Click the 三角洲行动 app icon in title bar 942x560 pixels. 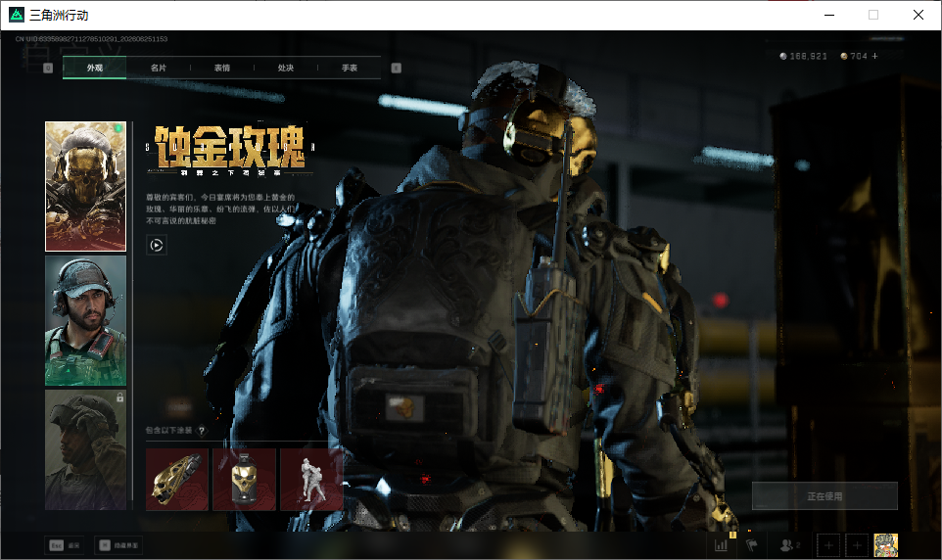click(x=17, y=15)
